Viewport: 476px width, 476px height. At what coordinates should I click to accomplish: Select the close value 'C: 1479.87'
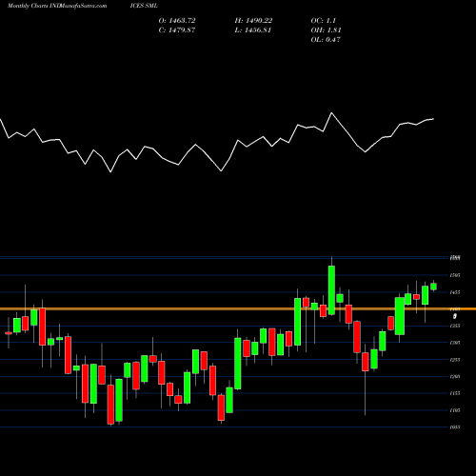tap(177, 30)
